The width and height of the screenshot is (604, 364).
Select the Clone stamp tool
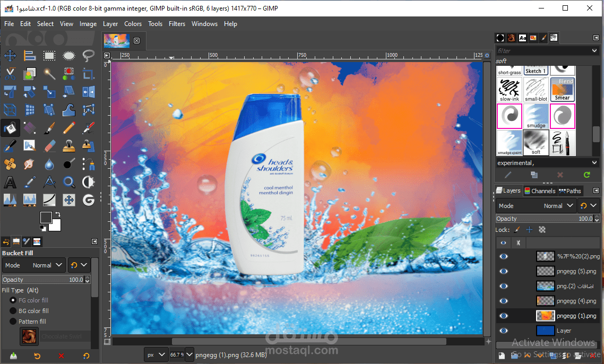tap(69, 146)
